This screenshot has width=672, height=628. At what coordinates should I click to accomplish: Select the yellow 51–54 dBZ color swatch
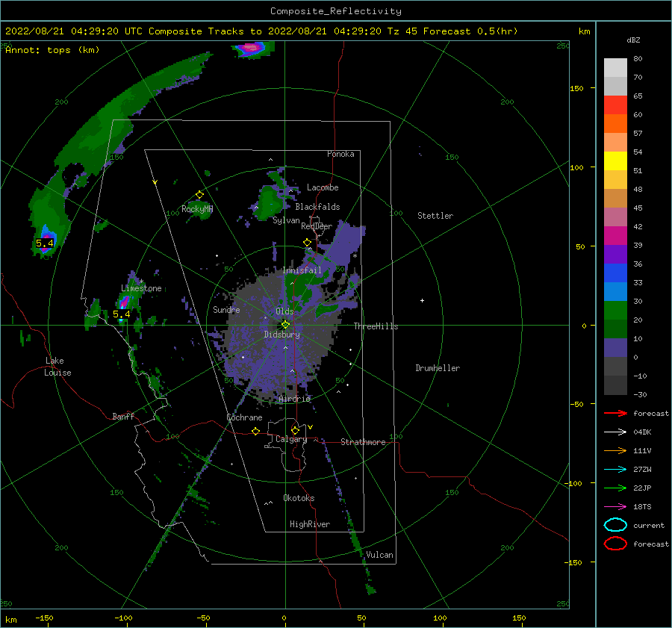615,161
